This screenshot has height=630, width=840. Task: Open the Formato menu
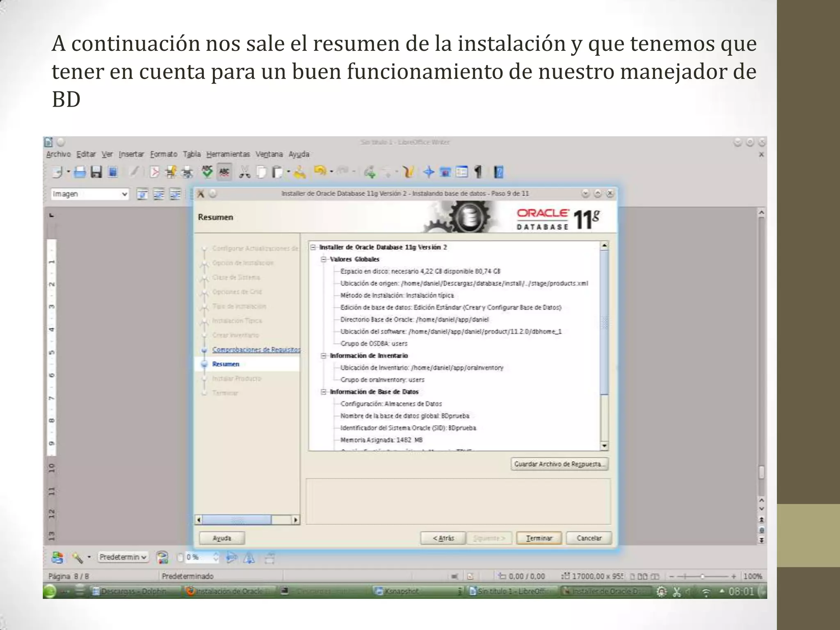click(164, 154)
